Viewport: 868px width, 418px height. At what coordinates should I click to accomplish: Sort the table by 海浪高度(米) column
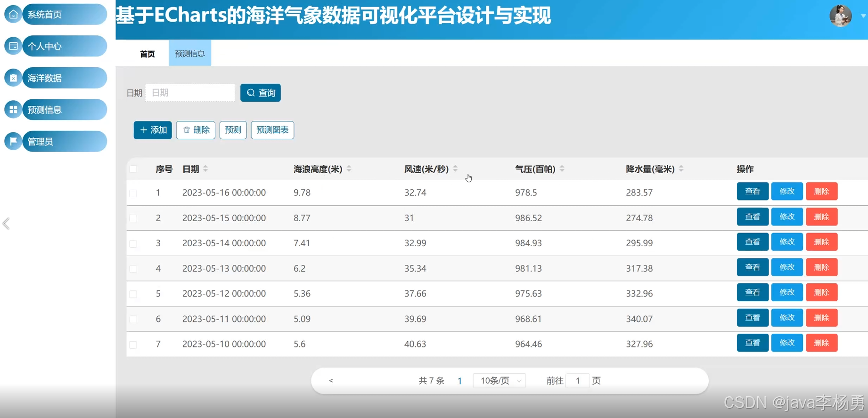(349, 169)
